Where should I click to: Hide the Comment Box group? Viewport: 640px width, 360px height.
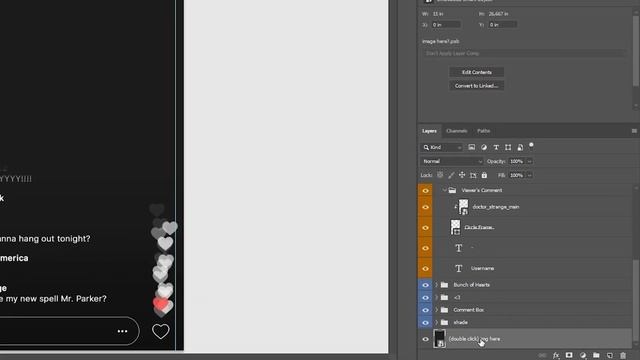[425, 310]
